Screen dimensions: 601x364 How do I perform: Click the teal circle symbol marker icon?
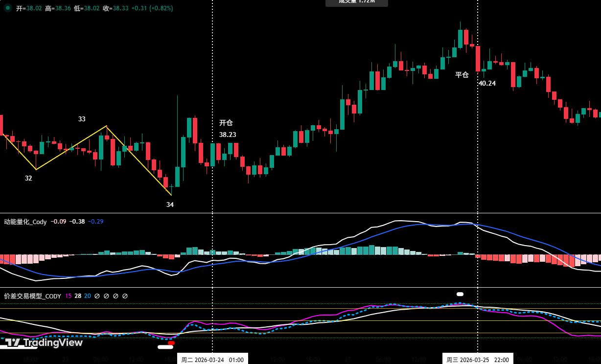click(x=8, y=8)
